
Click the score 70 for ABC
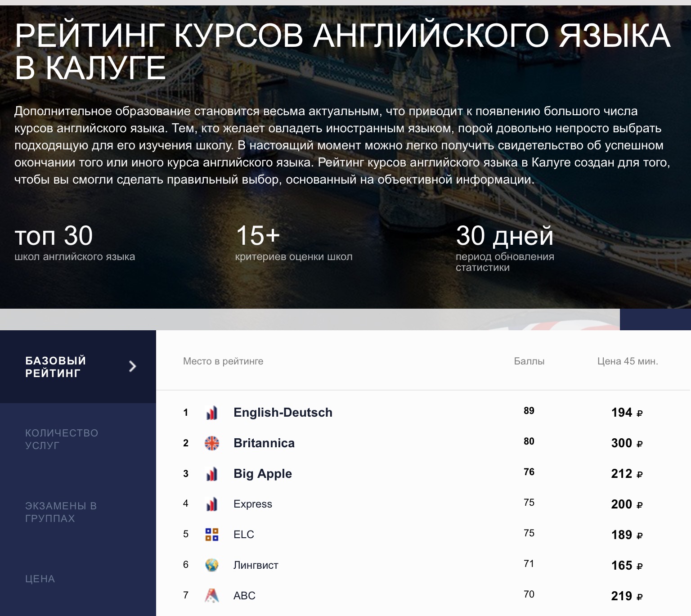pos(529,594)
